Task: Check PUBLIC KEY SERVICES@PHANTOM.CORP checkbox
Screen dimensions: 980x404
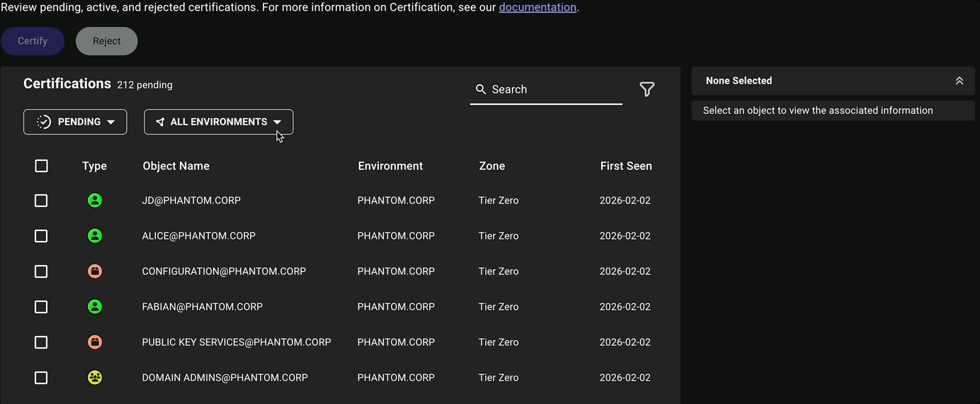Action: 41,342
